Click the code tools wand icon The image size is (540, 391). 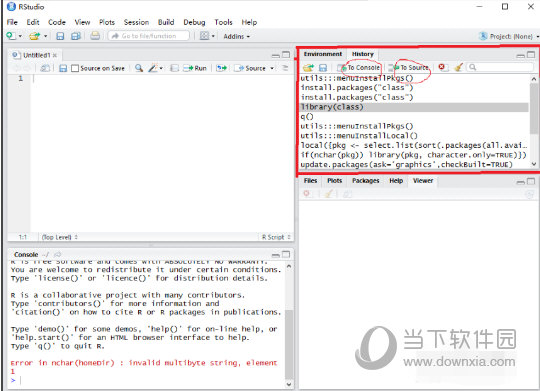pos(153,68)
